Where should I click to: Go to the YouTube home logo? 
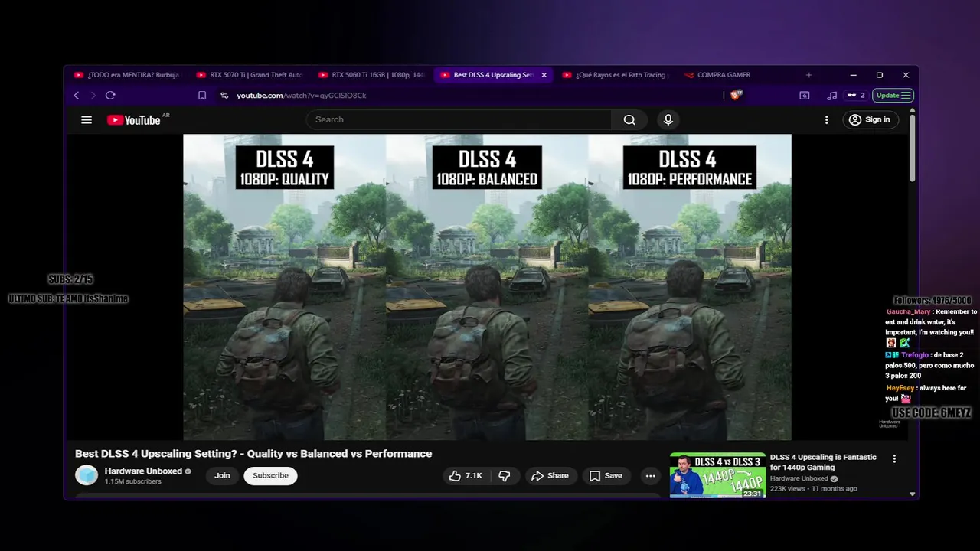point(133,120)
